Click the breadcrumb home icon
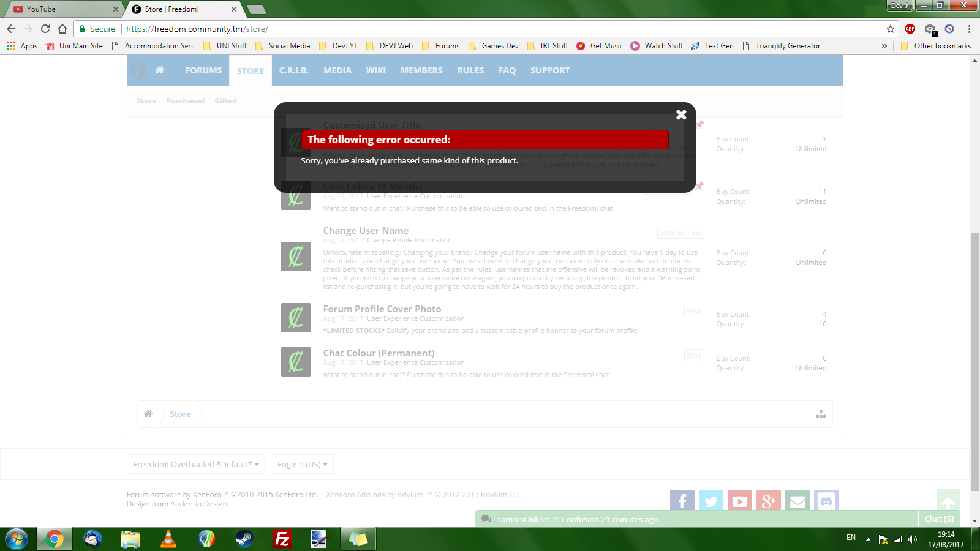 click(x=148, y=414)
